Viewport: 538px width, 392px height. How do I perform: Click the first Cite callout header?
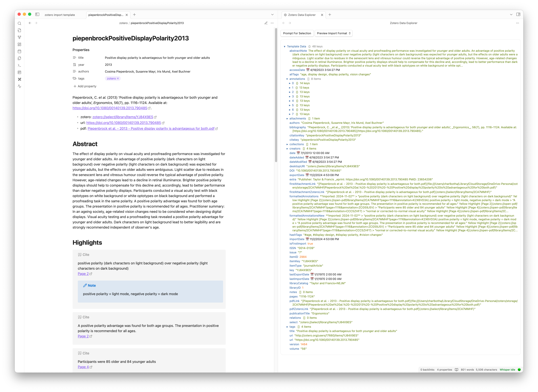pyautogui.click(x=83, y=255)
